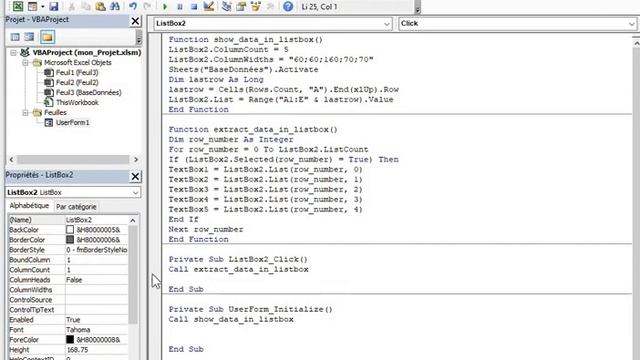Click the BoundColumn property value
This screenshot has height=360, width=640.
96,260
